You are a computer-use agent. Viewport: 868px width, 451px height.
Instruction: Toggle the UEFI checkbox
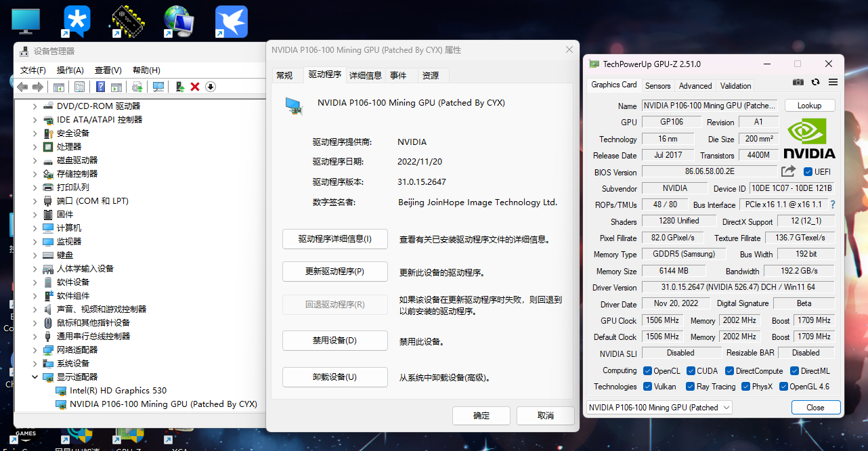808,172
